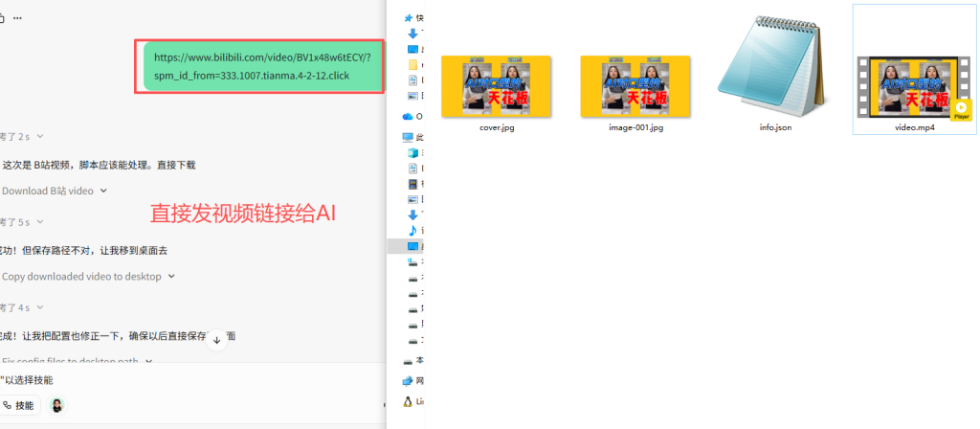Click the Quick access star in Explorer sidebar
This screenshot has height=429, width=980.
click(410, 18)
